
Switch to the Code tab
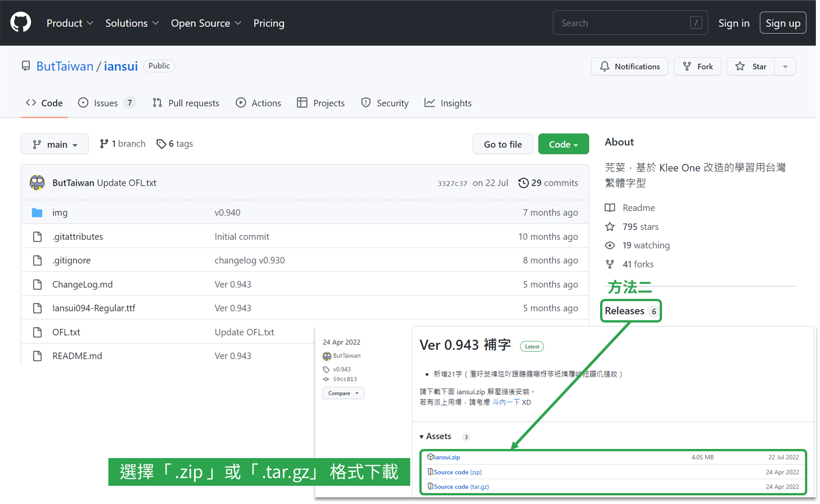(x=44, y=103)
